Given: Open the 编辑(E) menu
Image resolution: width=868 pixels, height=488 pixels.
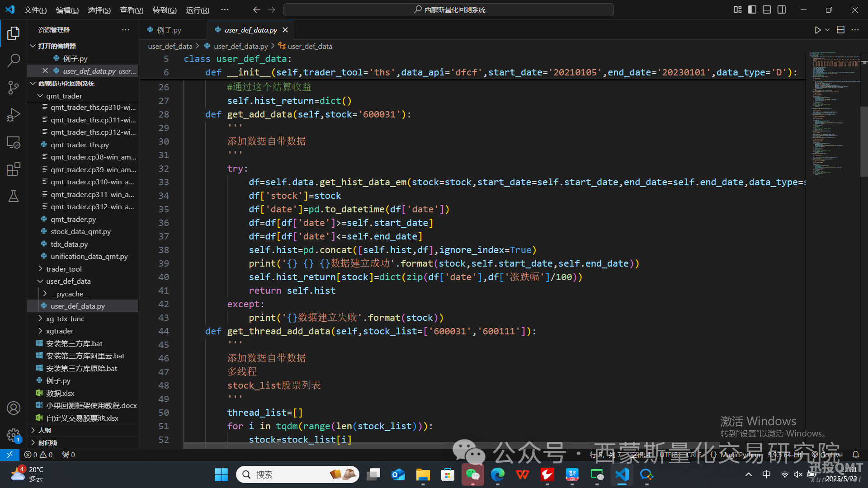Looking at the screenshot, I should [67, 10].
